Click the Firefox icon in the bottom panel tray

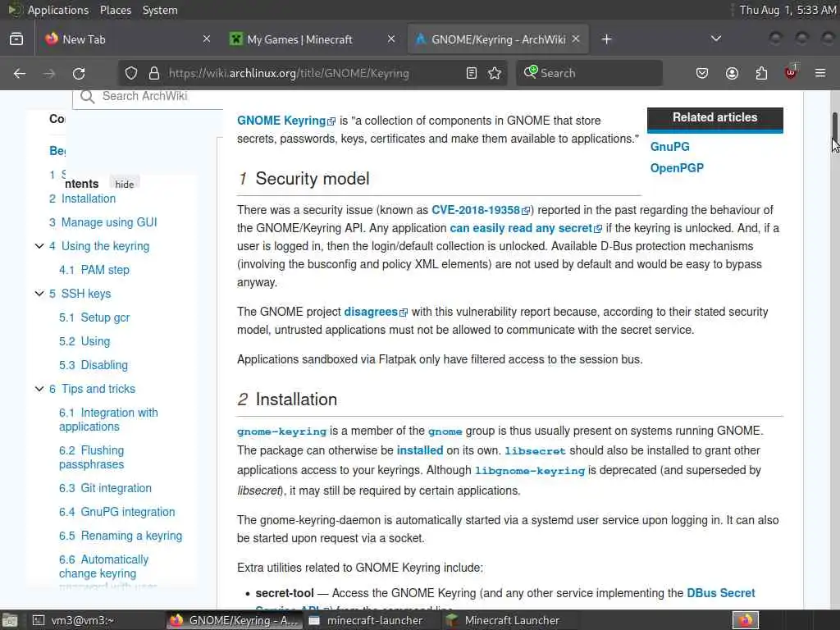(x=746, y=620)
